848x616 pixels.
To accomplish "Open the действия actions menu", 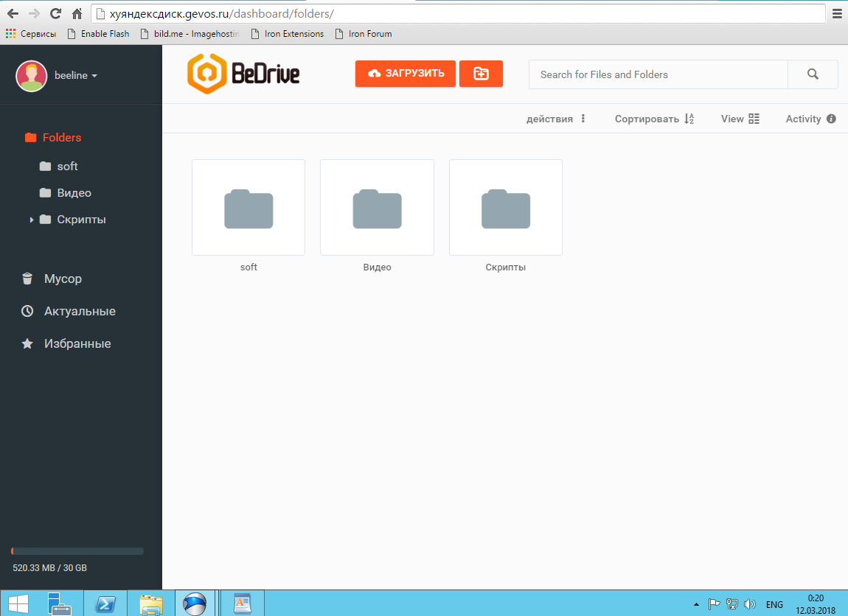I will (556, 119).
